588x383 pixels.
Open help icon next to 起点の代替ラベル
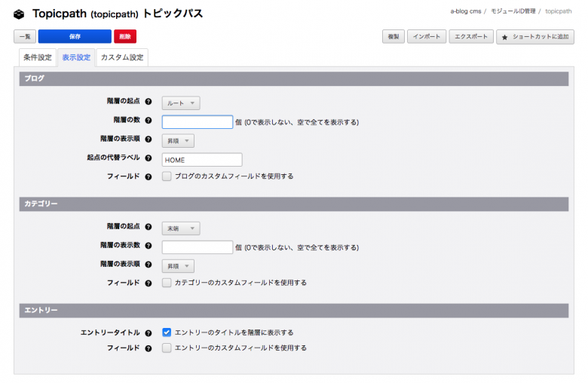tap(149, 158)
